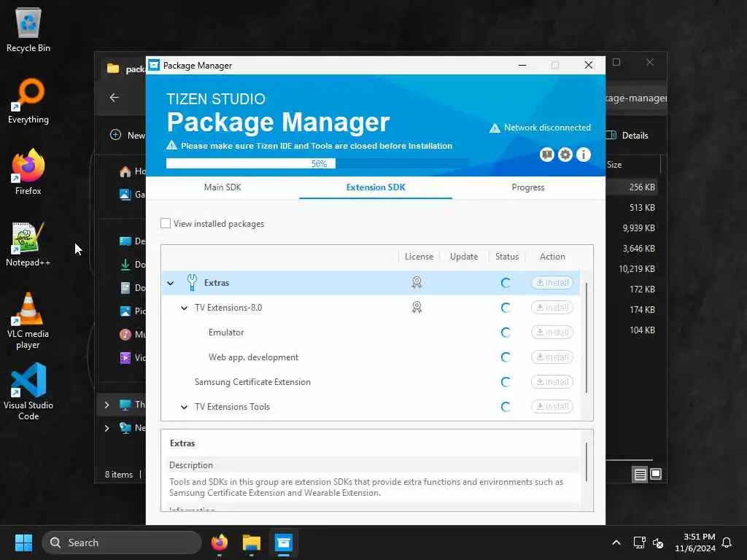Click install button for Extras
This screenshot has height=560, width=747.
[x=552, y=282]
